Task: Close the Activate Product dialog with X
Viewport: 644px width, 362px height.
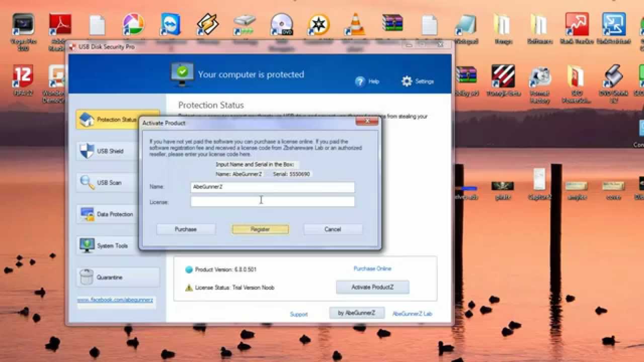Action: tap(367, 121)
